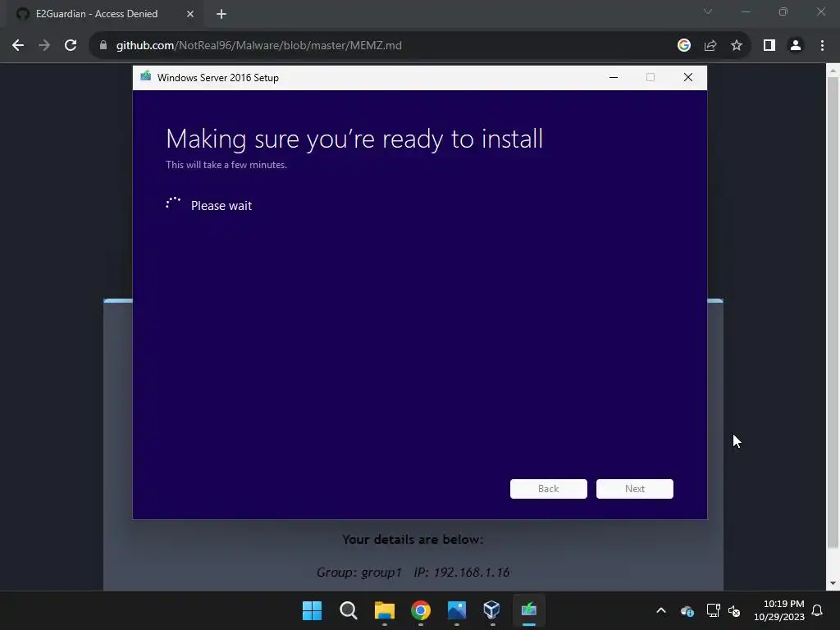Open File Explorer from the taskbar

[384, 610]
